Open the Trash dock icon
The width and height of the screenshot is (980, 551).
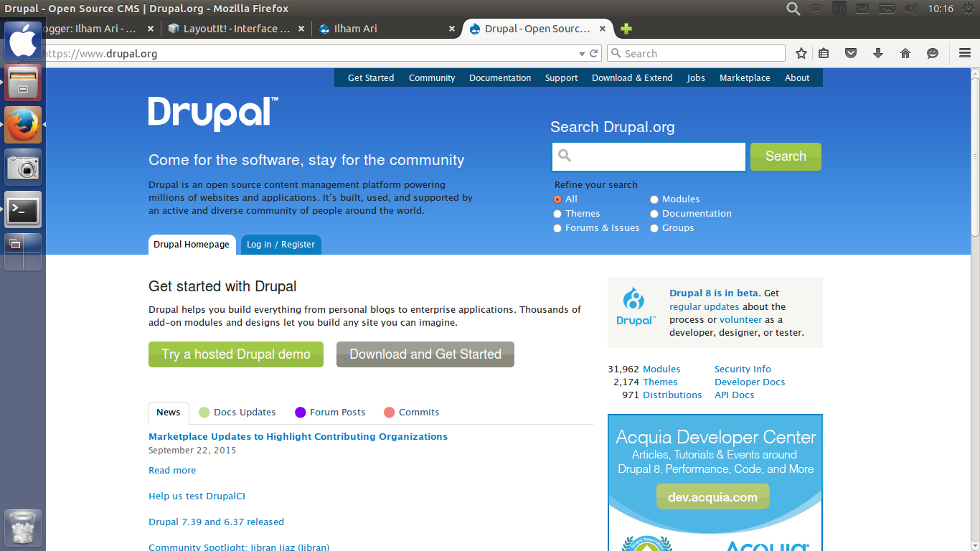(23, 528)
